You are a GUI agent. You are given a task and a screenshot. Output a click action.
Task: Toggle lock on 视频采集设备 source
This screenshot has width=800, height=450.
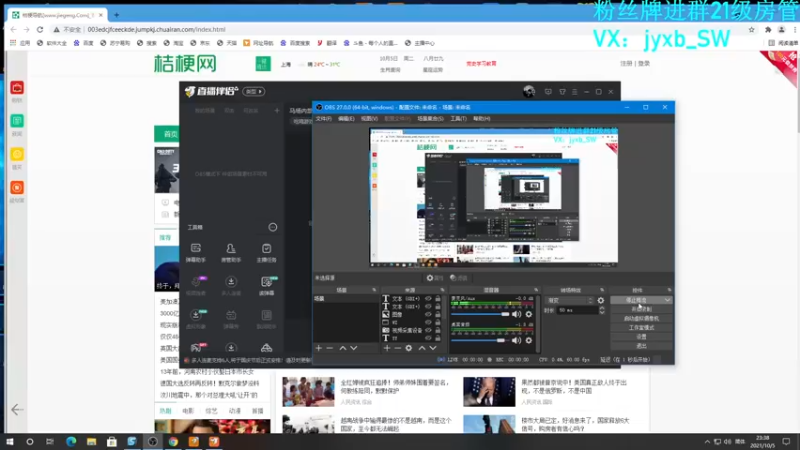438,331
